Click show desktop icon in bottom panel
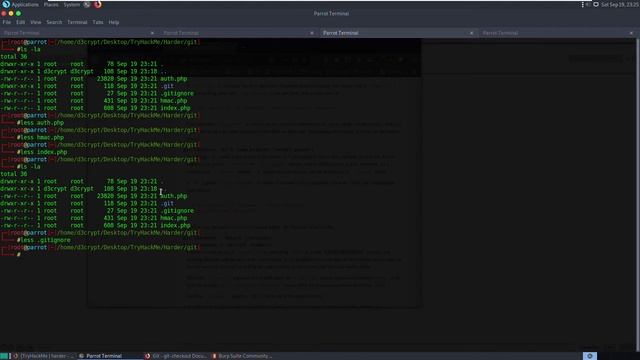 4,356
